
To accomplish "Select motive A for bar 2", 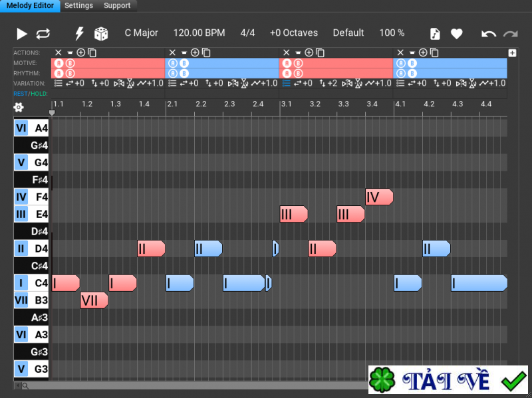I will coord(173,63).
